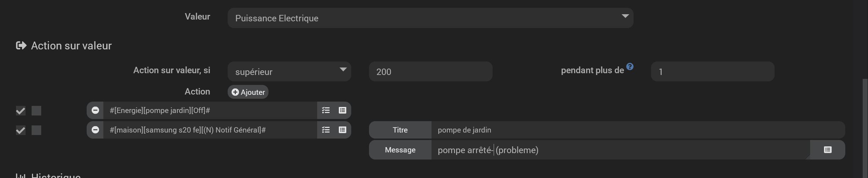Tick the second checkbox of pompe jardin row
This screenshot has width=868, height=178.
pyautogui.click(x=36, y=111)
